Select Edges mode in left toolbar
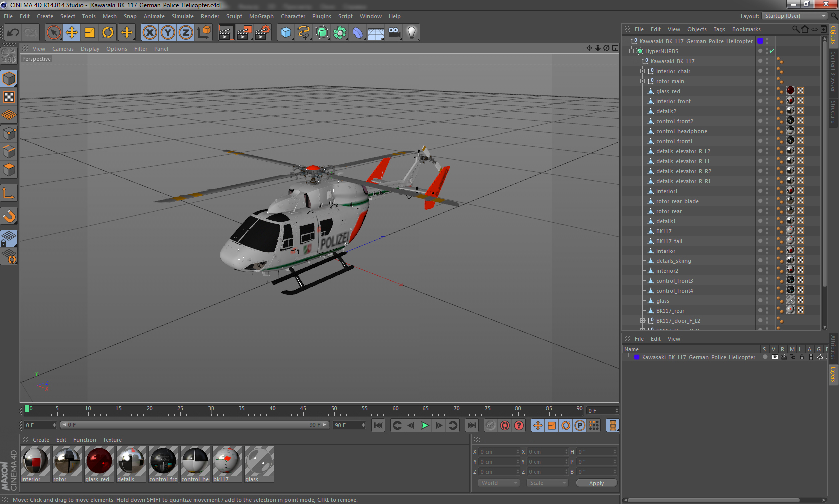 [9, 151]
